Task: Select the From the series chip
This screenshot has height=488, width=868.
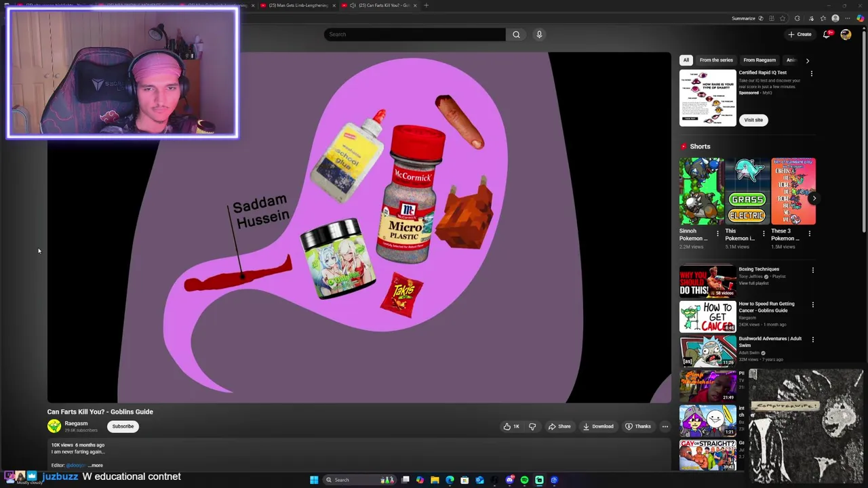Action: (716, 60)
